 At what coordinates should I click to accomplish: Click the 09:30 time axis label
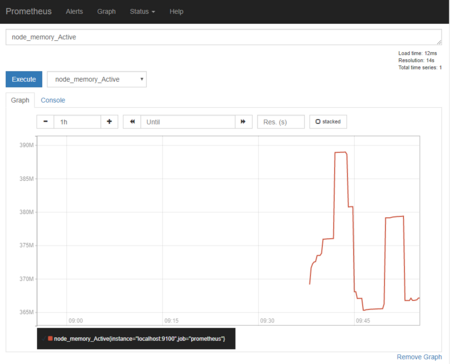267,321
